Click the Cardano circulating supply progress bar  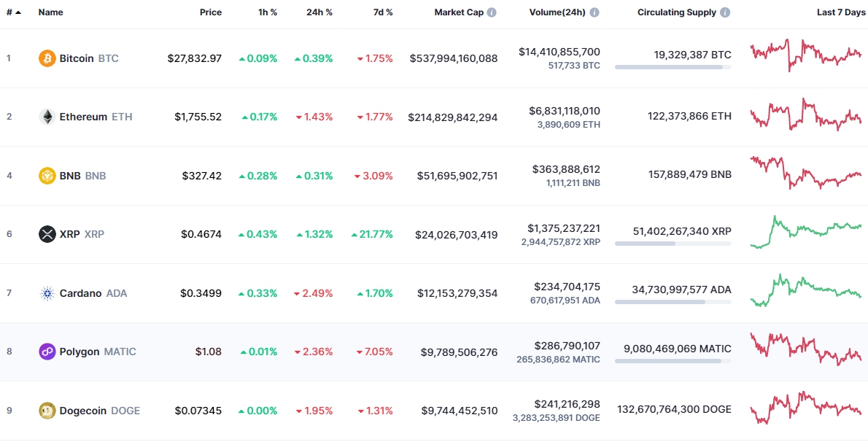tap(673, 302)
